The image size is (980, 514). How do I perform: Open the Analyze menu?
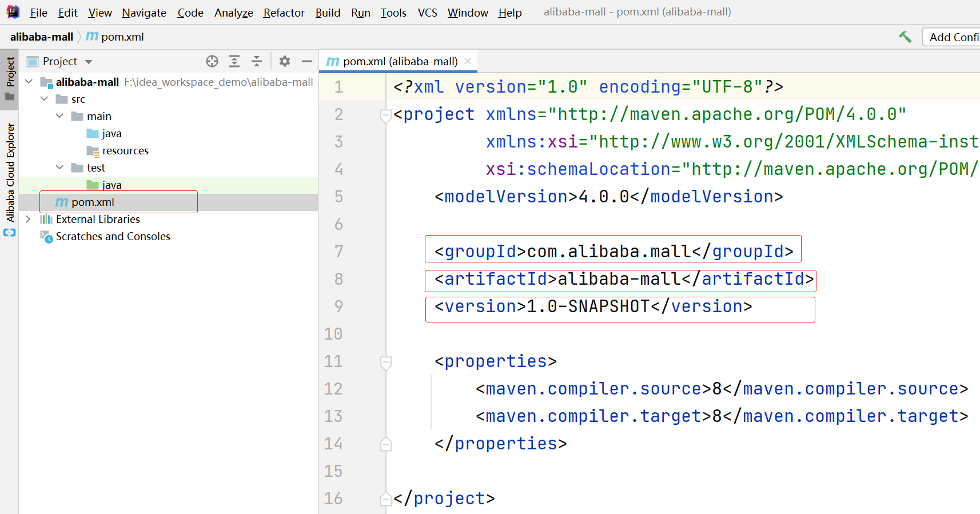(x=234, y=13)
